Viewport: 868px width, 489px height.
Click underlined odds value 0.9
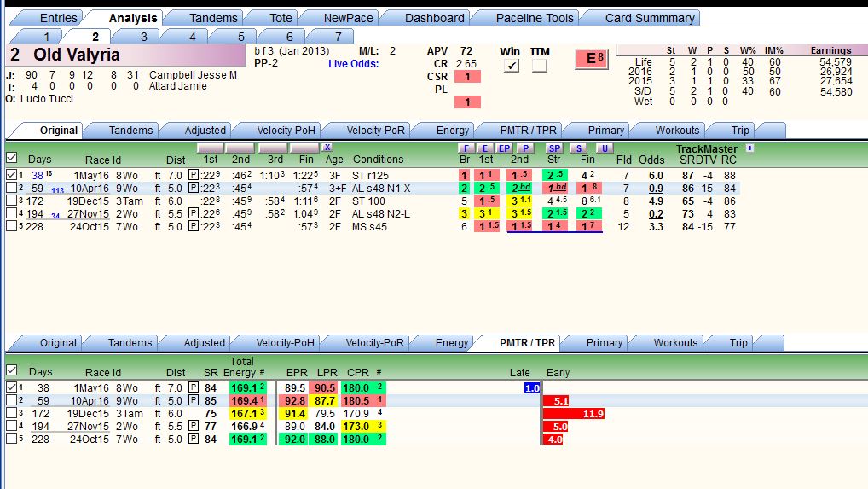point(656,189)
